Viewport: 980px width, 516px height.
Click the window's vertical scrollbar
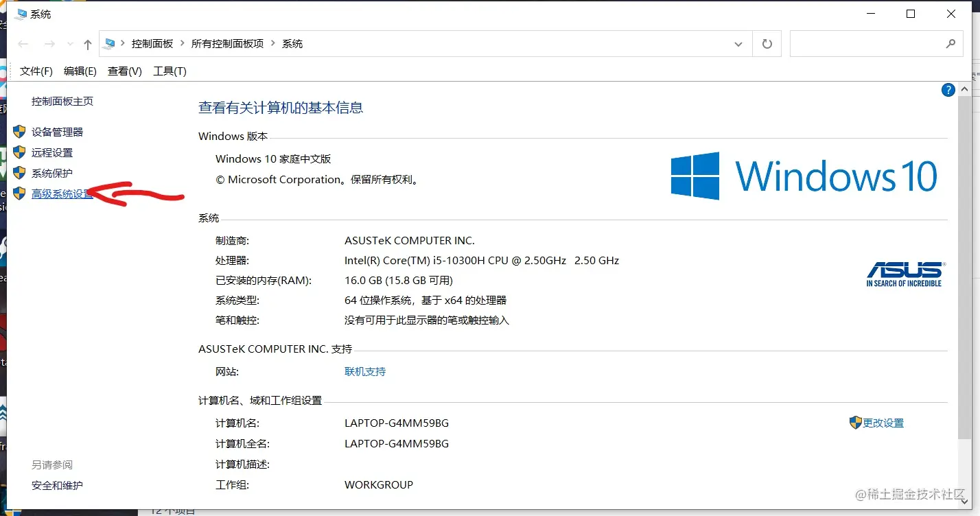point(964,268)
